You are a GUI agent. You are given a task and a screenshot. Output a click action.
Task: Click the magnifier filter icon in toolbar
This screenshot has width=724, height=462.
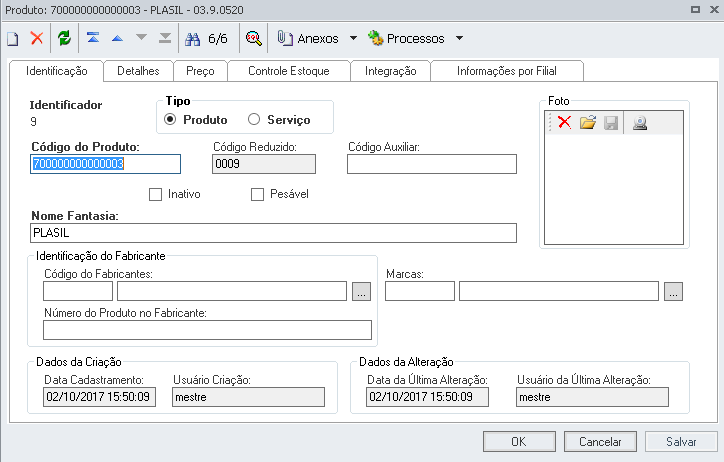click(x=253, y=38)
